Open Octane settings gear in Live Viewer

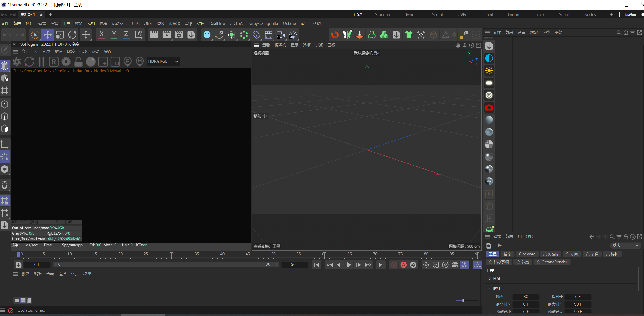pyautogui.click(x=66, y=62)
